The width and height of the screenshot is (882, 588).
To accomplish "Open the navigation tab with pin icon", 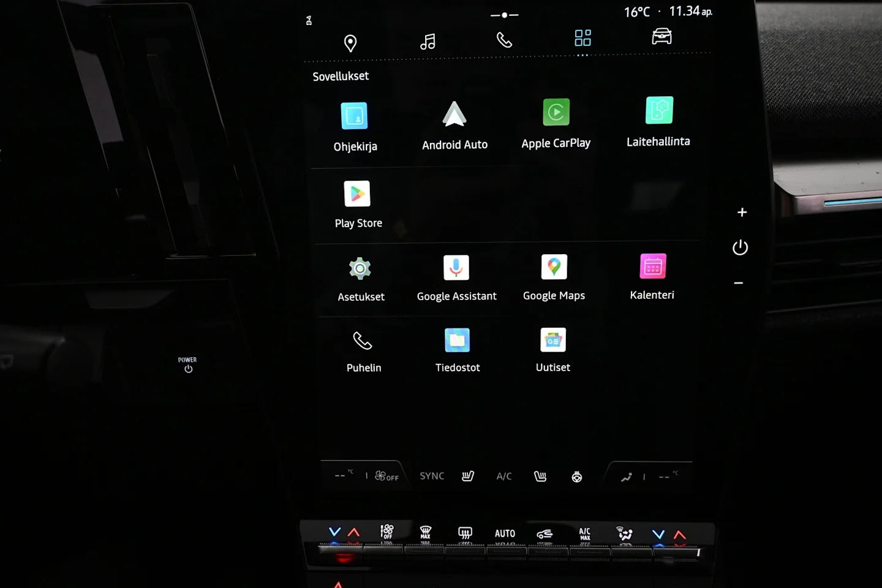I will (x=350, y=43).
